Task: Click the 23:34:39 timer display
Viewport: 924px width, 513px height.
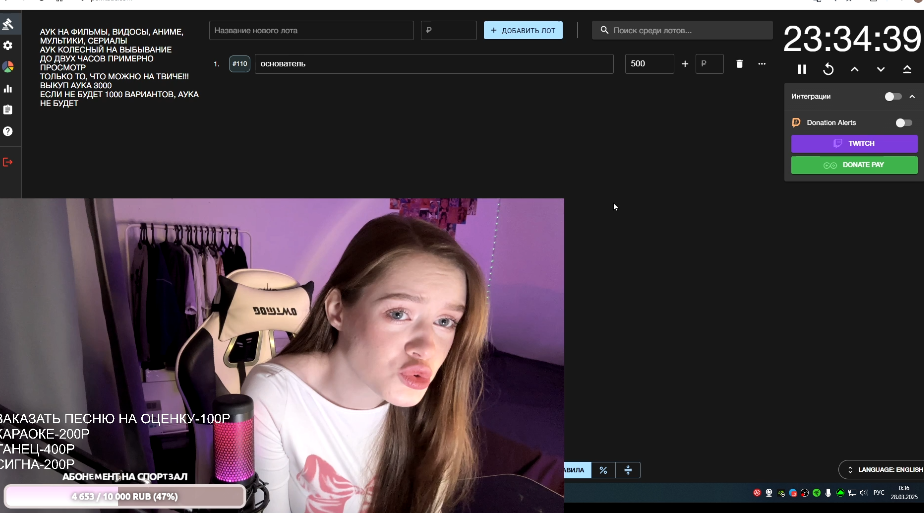Action: coord(852,39)
